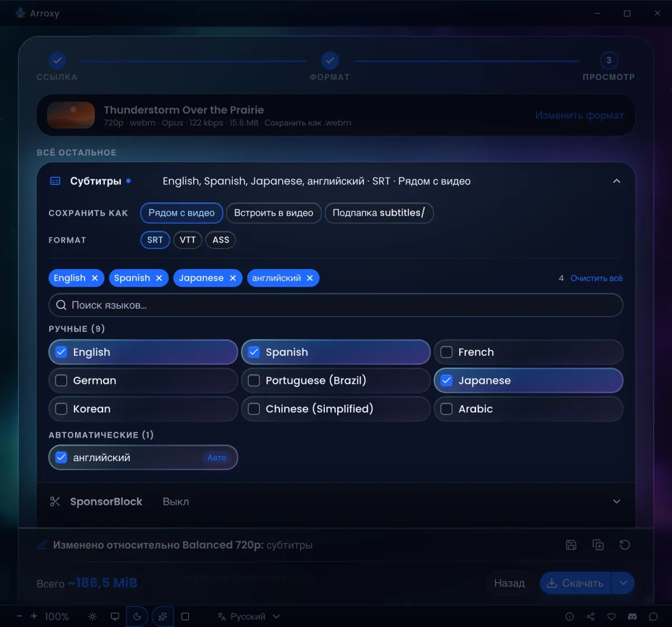The height and width of the screenshot is (627, 672).
Task: Focus the Поиск языков search field
Action: [336, 305]
